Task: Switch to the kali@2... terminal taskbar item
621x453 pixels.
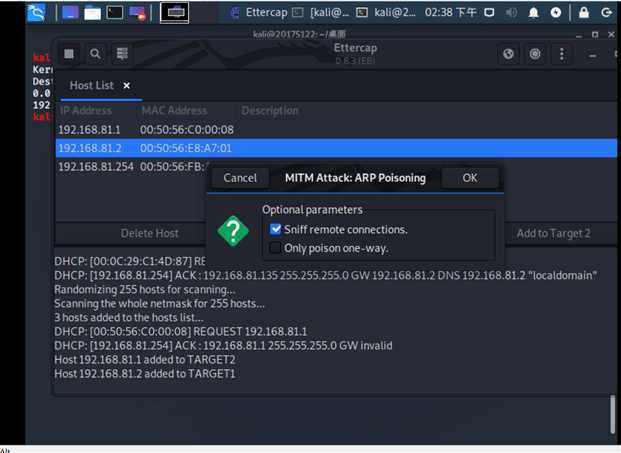Action: (386, 13)
